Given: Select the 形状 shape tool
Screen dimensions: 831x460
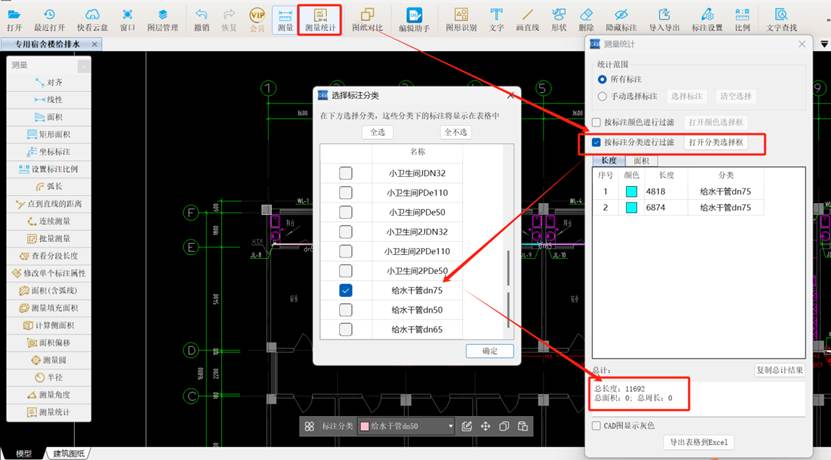Looking at the screenshot, I should pos(559,20).
